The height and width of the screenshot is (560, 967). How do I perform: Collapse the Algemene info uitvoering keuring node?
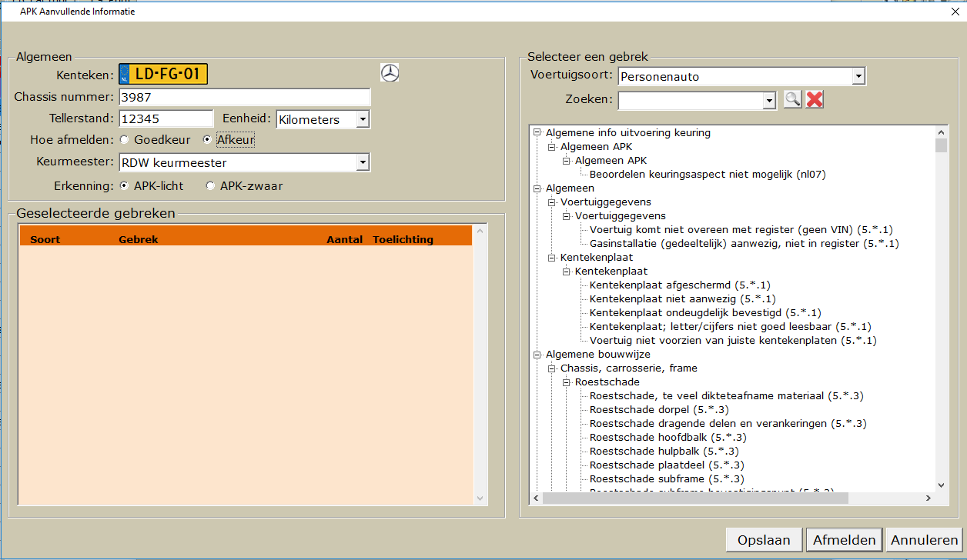click(x=537, y=132)
